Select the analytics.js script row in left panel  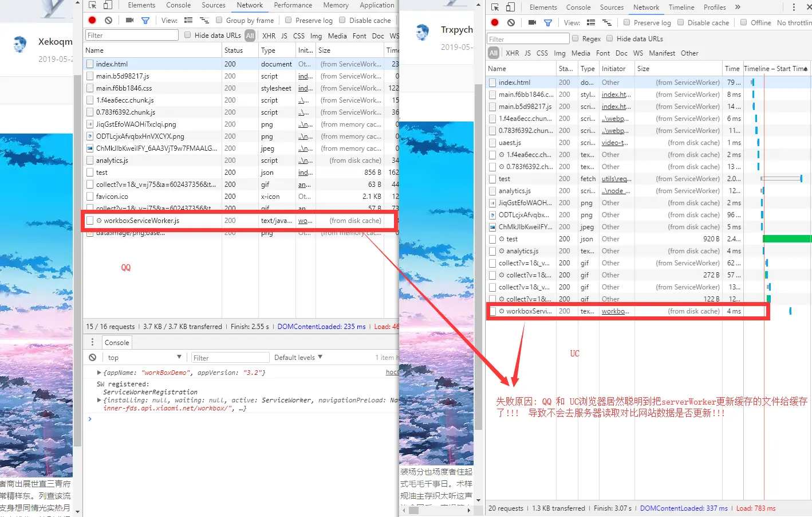point(241,160)
